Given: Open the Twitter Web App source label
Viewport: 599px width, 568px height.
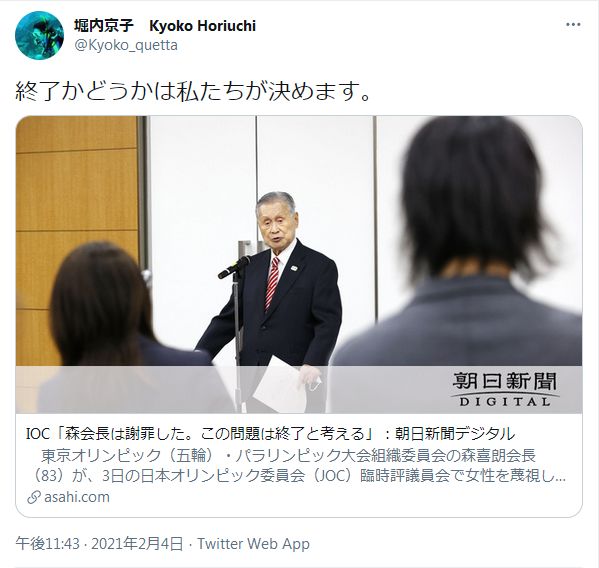Looking at the screenshot, I should (253, 544).
